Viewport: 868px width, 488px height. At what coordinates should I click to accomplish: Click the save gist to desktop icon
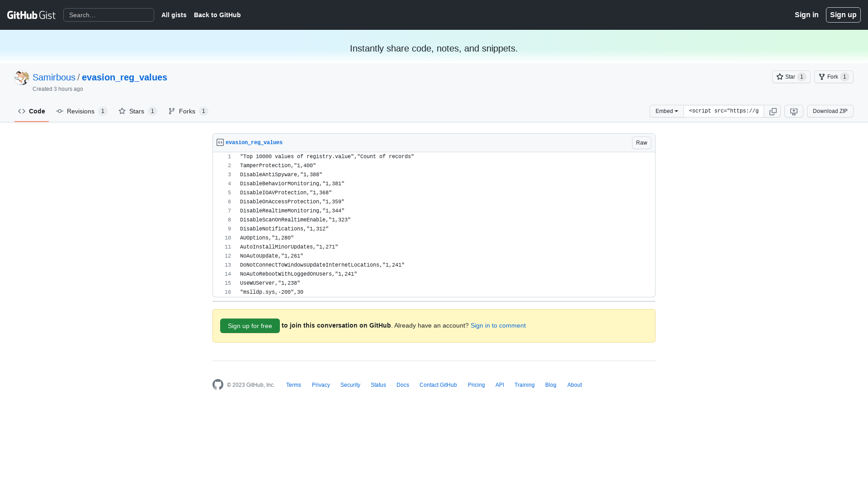click(793, 111)
